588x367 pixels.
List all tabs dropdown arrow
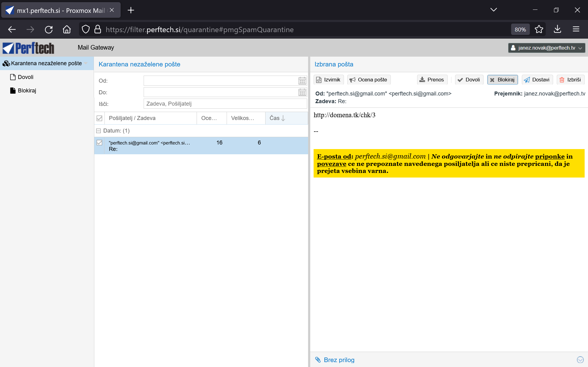pos(494,10)
